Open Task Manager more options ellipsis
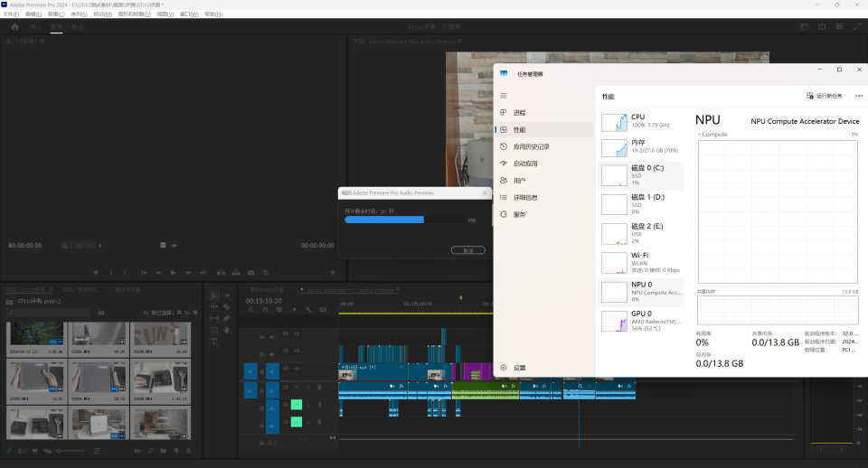This screenshot has width=868, height=468. [859, 96]
